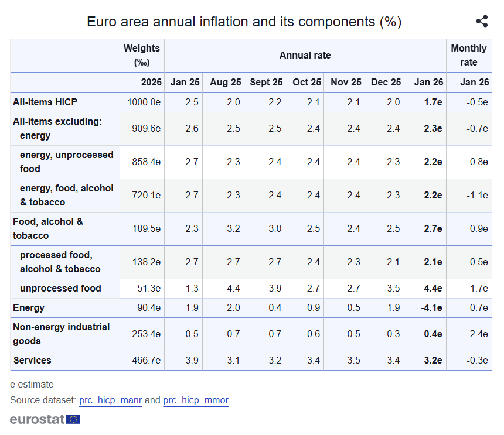Click unprocessed food Jan 26 value 4.4e
Viewport: 504px width, 435px height.
click(433, 288)
